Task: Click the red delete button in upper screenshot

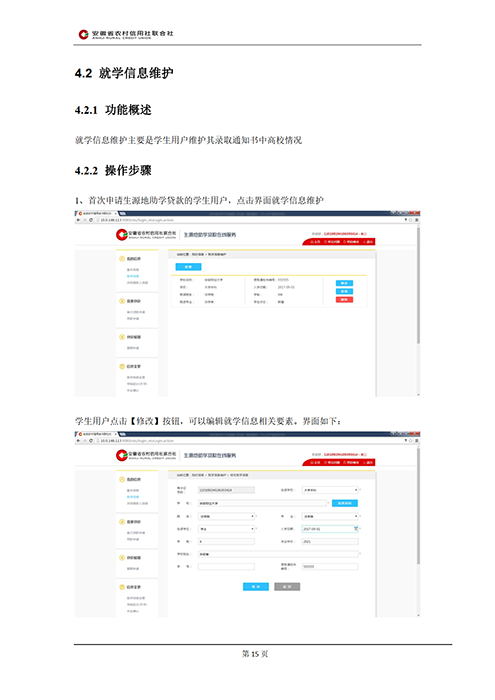Action: tap(344, 300)
